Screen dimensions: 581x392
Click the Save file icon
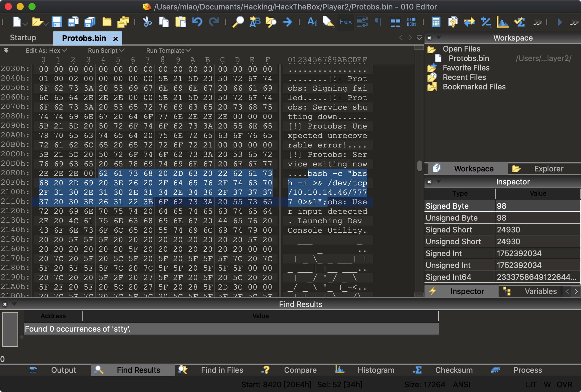57,22
